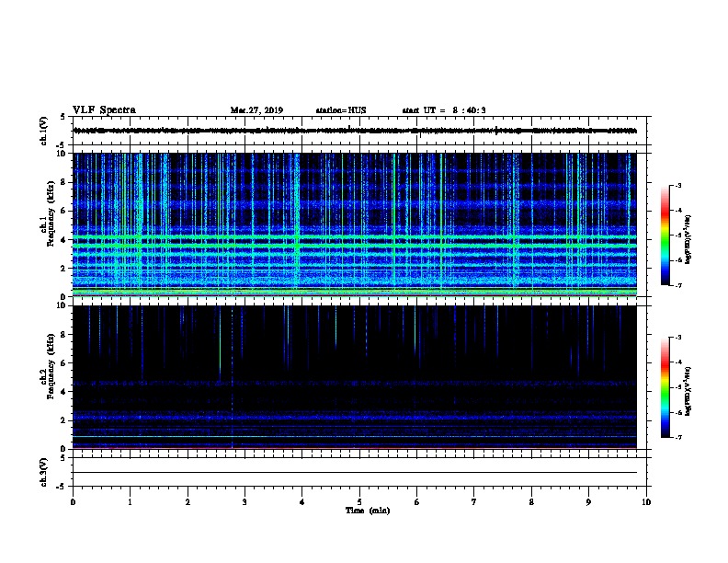Click time axis tick label "10"

646,502
